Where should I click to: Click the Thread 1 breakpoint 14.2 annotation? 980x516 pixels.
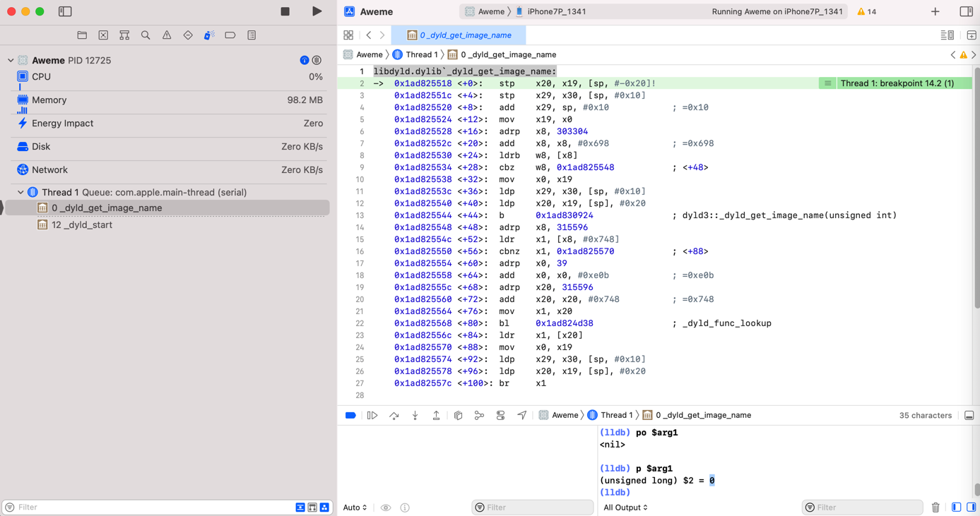tap(896, 83)
